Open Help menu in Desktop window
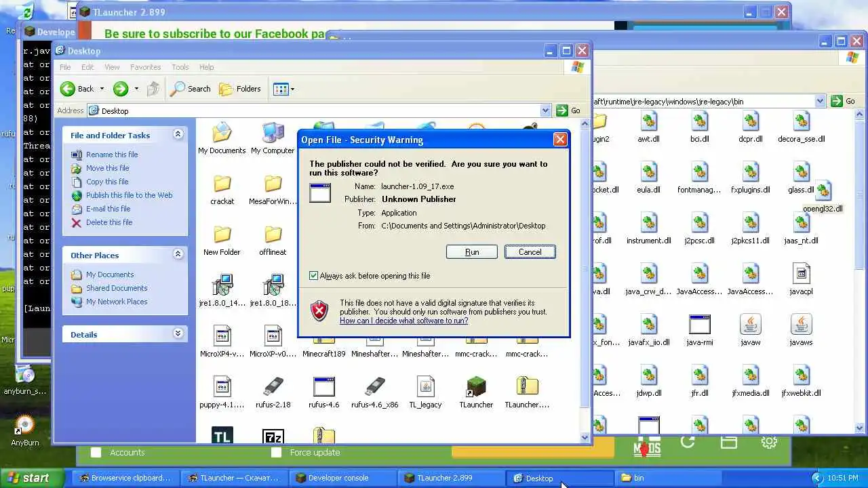Viewport: 868px width, 488px height. [x=206, y=67]
